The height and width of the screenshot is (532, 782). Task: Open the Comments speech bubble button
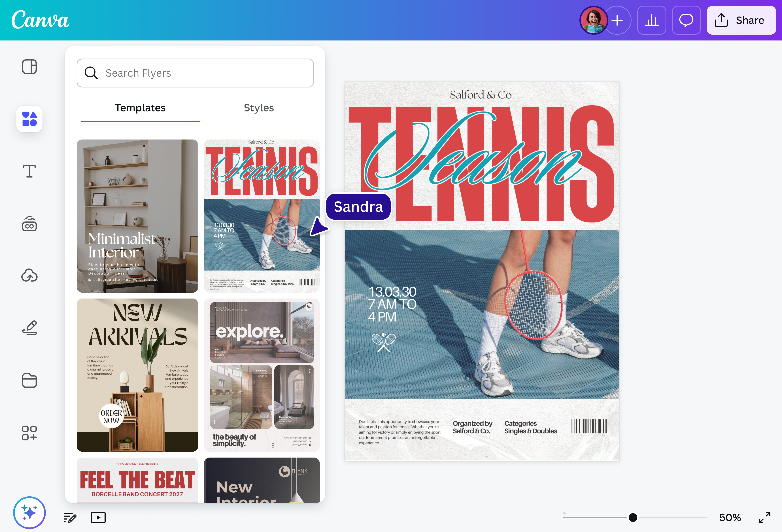[x=686, y=20]
